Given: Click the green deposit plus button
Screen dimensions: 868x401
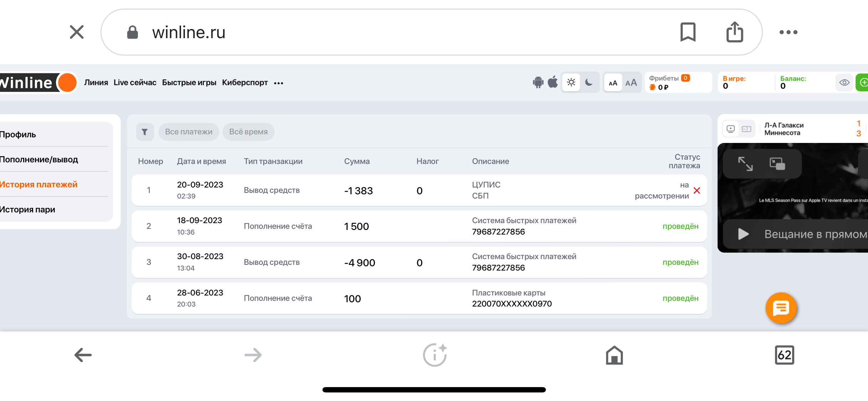Looking at the screenshot, I should point(863,82).
